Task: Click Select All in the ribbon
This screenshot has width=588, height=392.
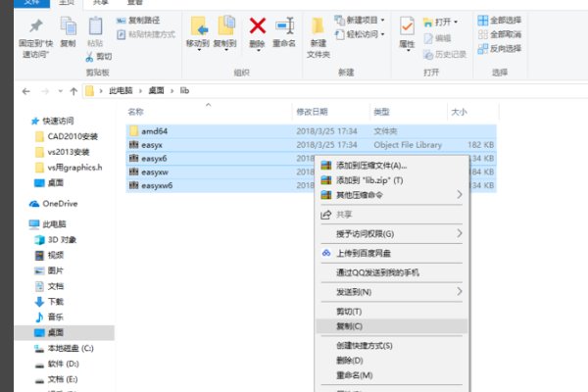Action: (x=500, y=20)
